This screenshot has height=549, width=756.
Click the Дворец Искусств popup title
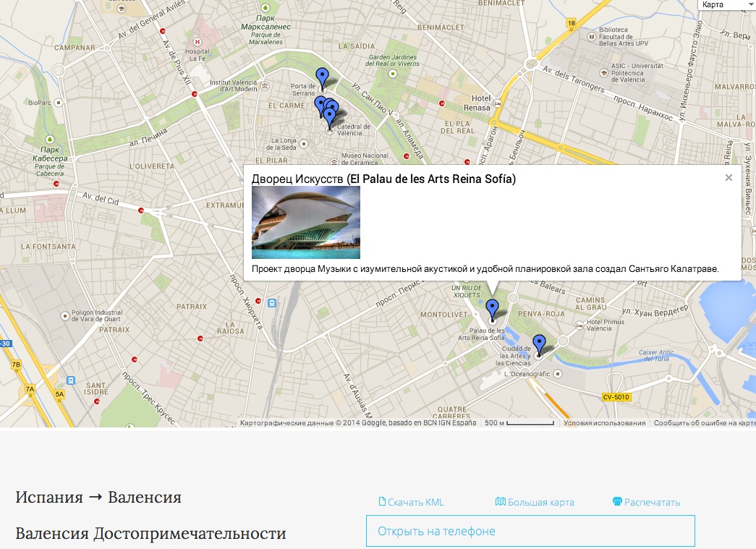tap(383, 179)
